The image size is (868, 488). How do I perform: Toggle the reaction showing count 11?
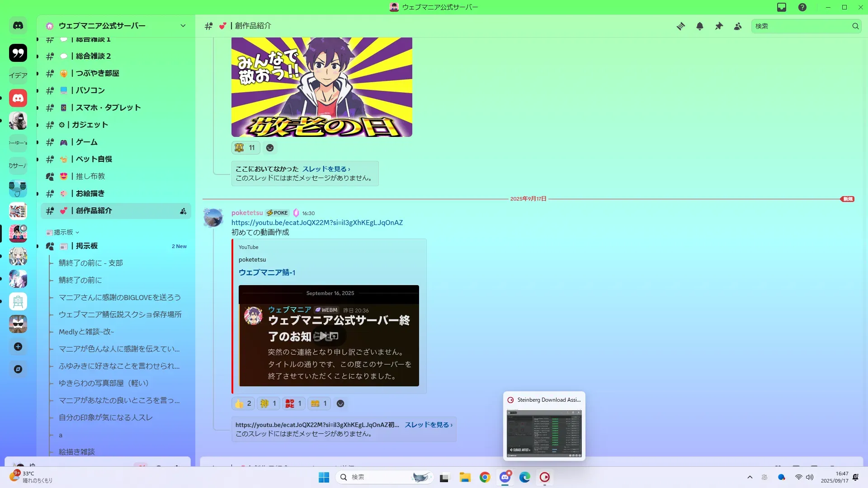click(245, 148)
